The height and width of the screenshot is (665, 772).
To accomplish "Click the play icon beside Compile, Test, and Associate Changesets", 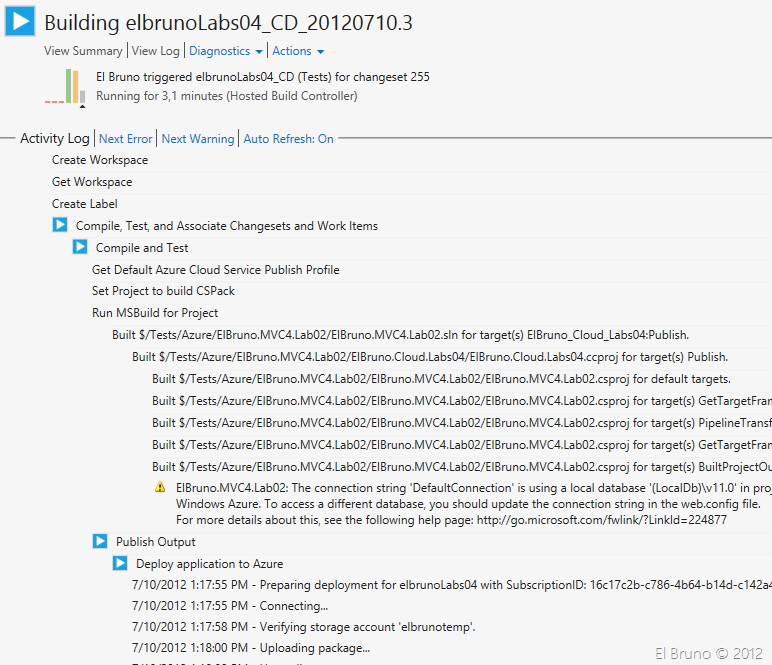I will pos(60,226).
